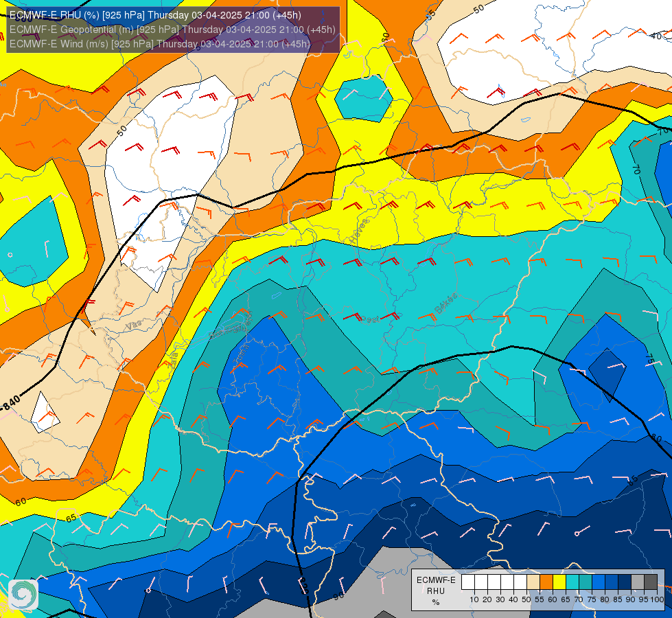
Task: Select the 'ECMWF-E Geopotential (m)' header line
Action: tap(172, 30)
